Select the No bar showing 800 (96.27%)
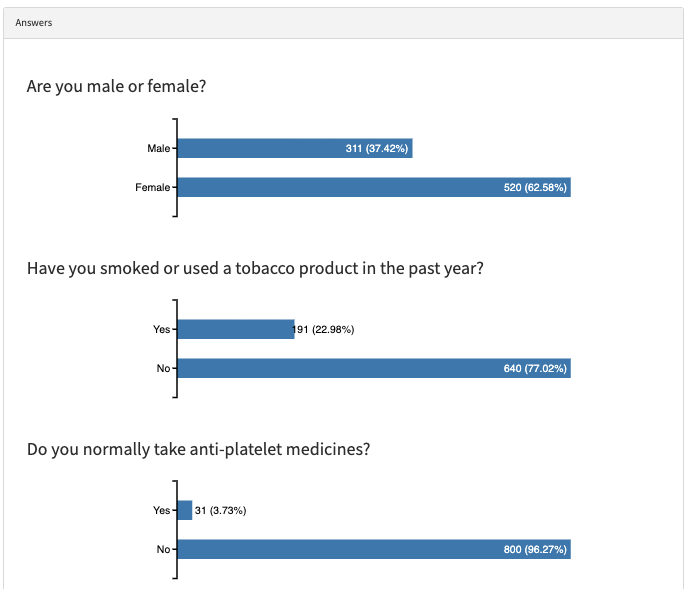This screenshot has width=688, height=589. 374,549
